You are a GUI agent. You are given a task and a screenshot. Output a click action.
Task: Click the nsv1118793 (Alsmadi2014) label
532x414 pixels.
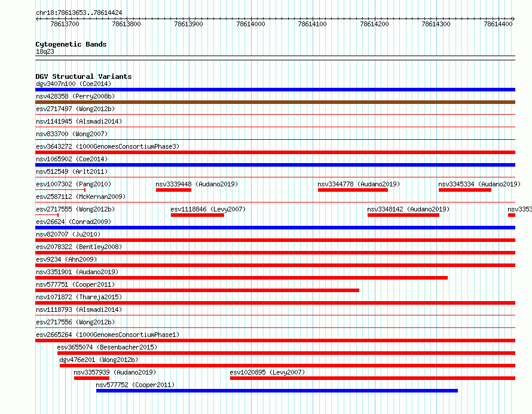pos(79,309)
